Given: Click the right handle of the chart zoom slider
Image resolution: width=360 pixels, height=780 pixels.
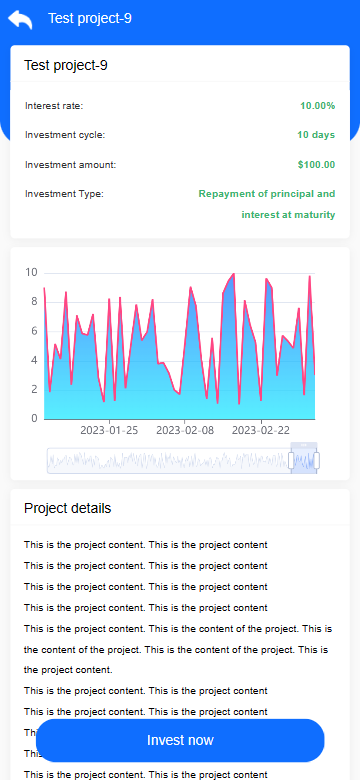Looking at the screenshot, I should point(317,460).
